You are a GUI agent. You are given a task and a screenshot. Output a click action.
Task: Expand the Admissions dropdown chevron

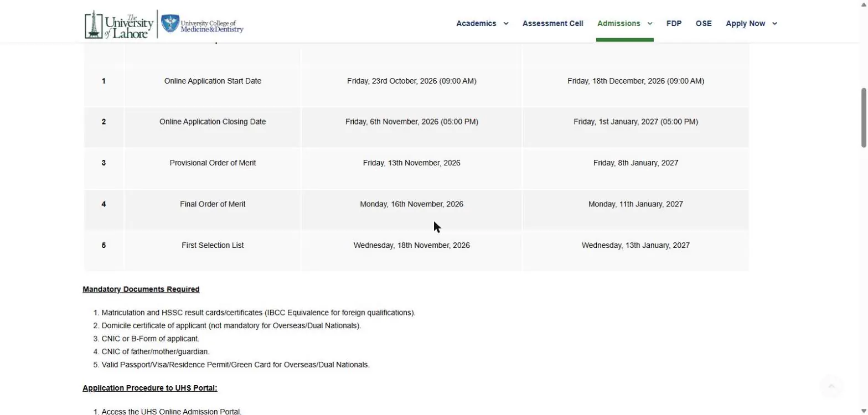coord(649,24)
